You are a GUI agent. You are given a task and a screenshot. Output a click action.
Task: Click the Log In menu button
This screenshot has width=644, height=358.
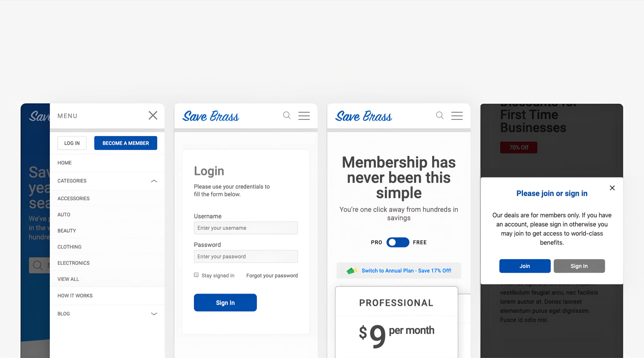point(72,143)
